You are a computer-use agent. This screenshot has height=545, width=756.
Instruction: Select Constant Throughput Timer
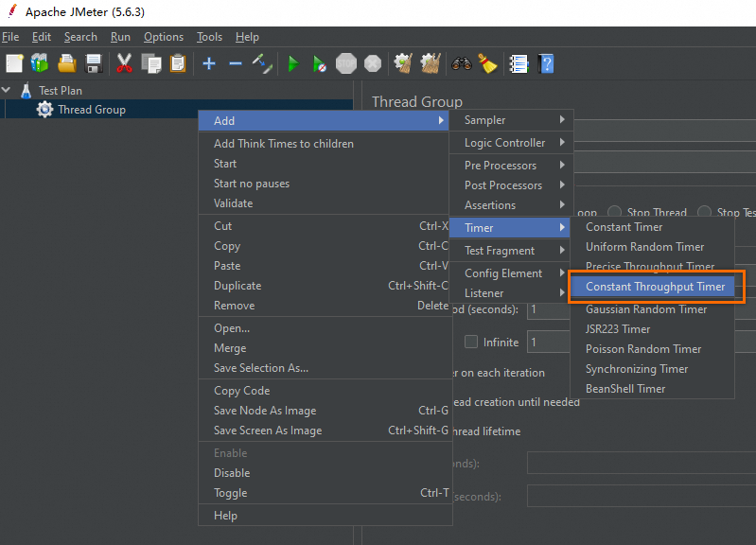pos(652,287)
